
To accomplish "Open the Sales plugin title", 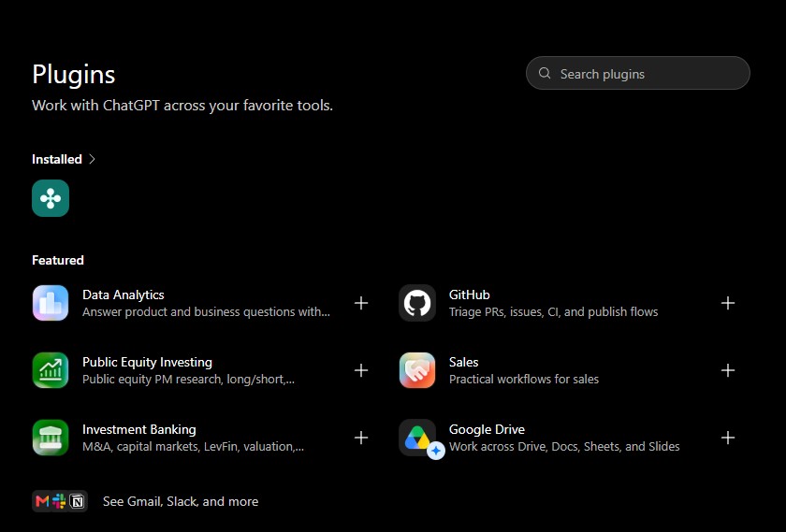I will 464,362.
